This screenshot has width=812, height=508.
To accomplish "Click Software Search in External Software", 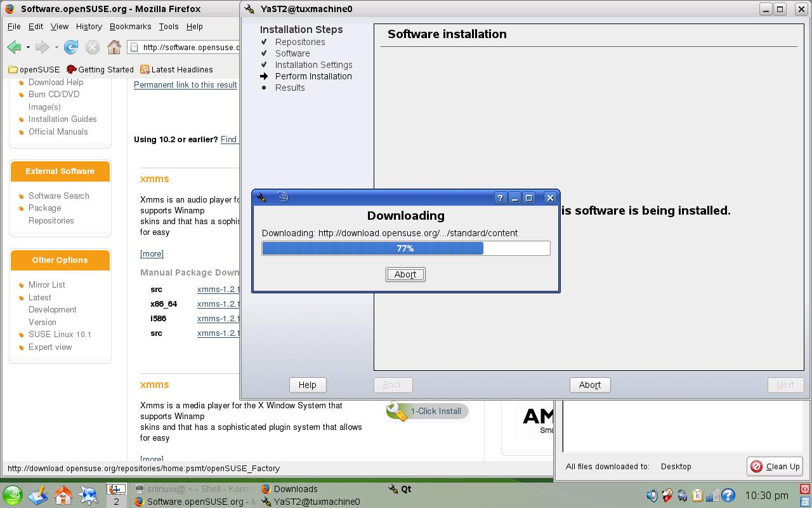I will [x=58, y=196].
